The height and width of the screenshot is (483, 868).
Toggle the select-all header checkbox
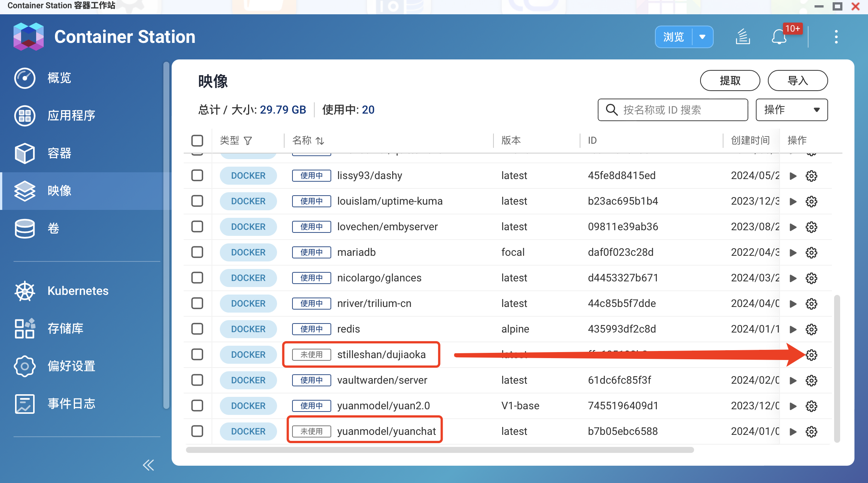tap(197, 140)
